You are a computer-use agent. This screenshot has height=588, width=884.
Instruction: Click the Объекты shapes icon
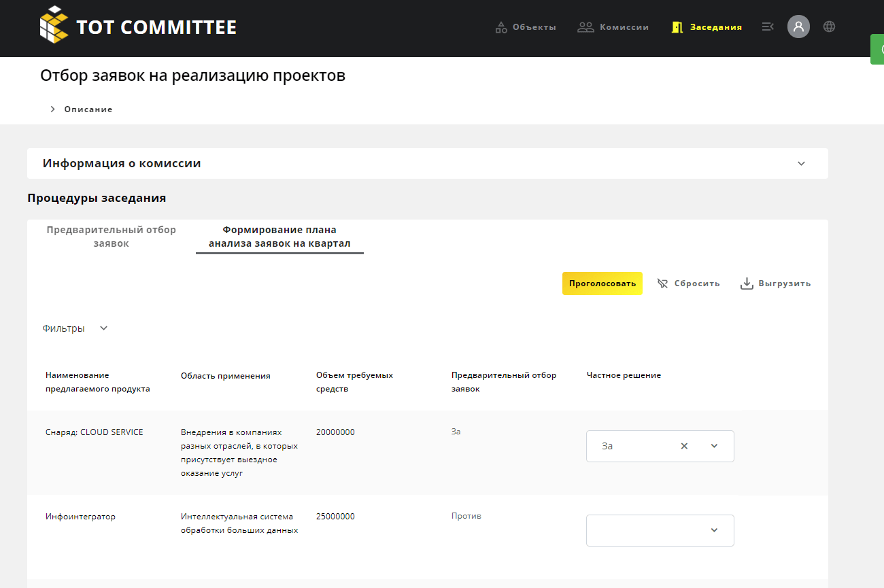(x=501, y=27)
